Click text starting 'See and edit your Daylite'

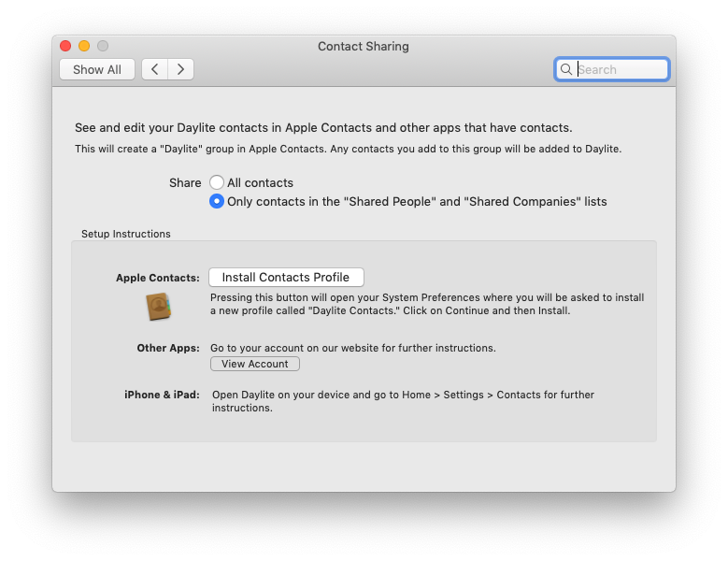tap(323, 128)
